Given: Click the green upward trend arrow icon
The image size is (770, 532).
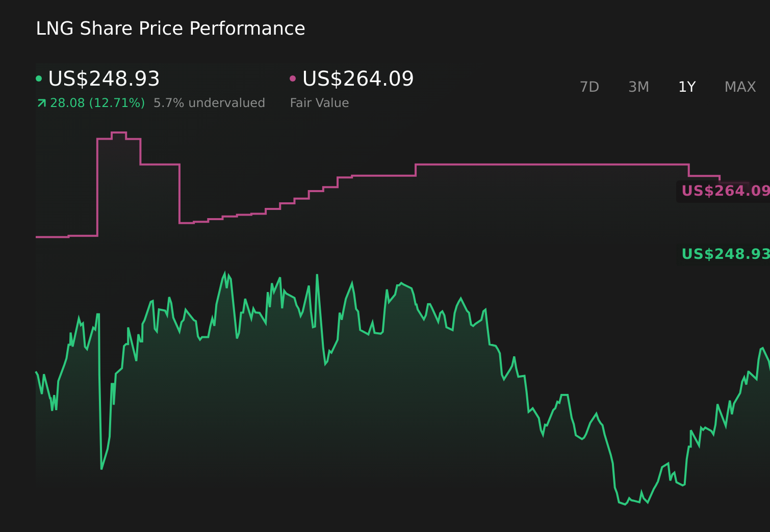Looking at the screenshot, I should click(x=41, y=102).
